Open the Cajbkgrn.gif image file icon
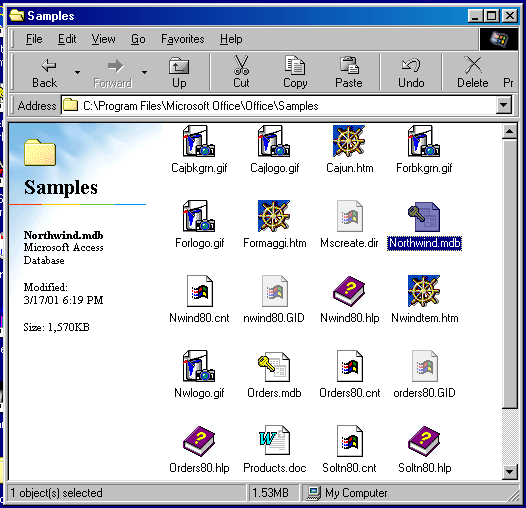 [199, 141]
